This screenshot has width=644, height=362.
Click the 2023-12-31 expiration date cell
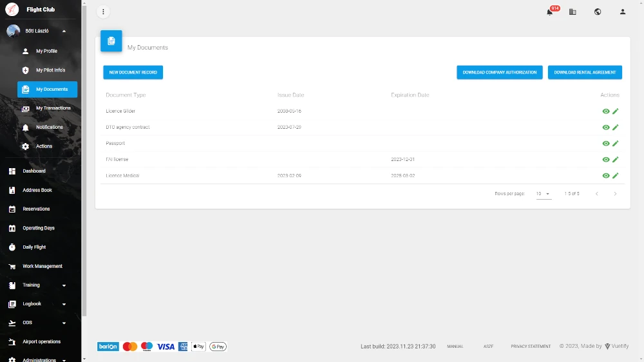coord(402,160)
